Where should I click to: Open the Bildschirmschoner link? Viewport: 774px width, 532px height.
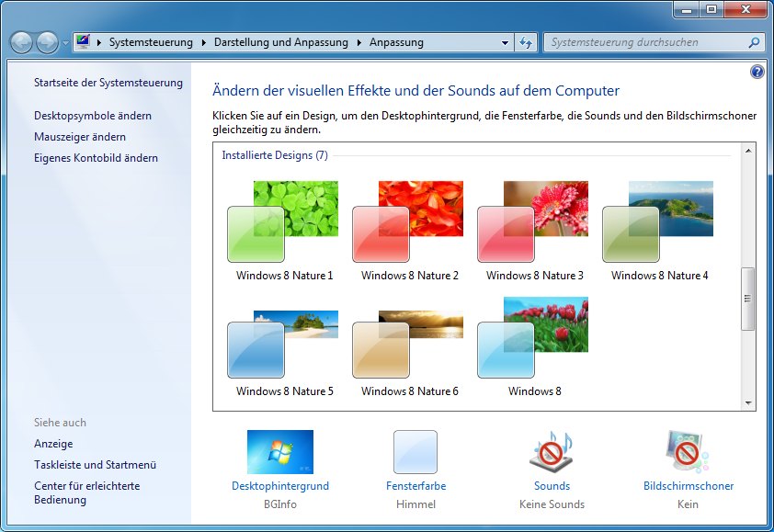(x=689, y=486)
